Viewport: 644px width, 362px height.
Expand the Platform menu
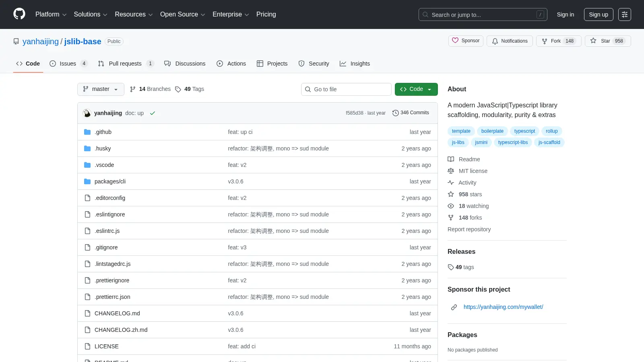click(51, 14)
